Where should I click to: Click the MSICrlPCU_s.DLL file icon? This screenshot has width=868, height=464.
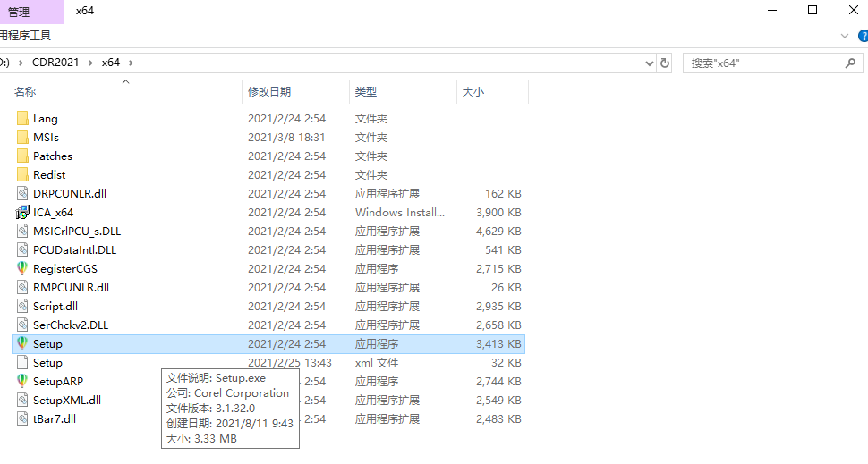(x=22, y=232)
